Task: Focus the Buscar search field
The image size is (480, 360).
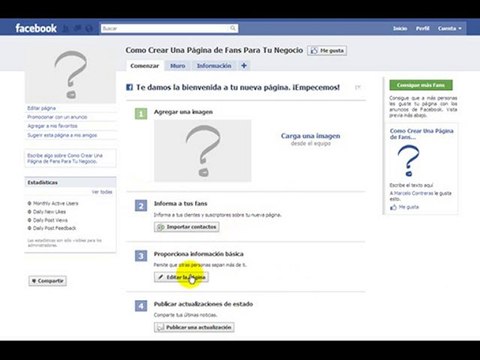Action: [170, 28]
